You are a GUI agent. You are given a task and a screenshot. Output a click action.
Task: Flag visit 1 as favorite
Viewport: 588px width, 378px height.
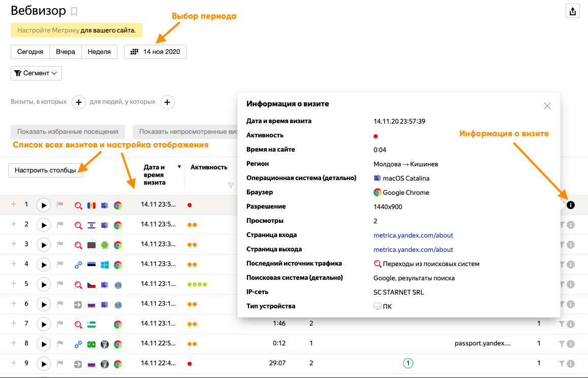tap(60, 205)
